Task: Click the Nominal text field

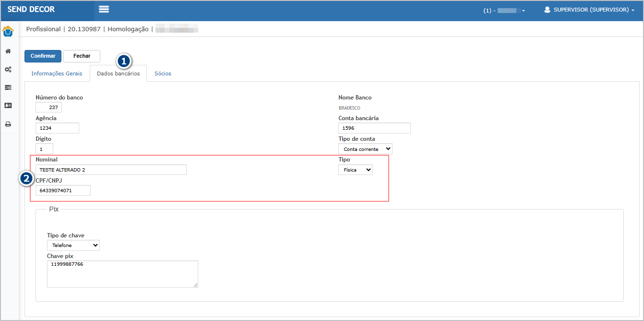Action: pos(111,170)
